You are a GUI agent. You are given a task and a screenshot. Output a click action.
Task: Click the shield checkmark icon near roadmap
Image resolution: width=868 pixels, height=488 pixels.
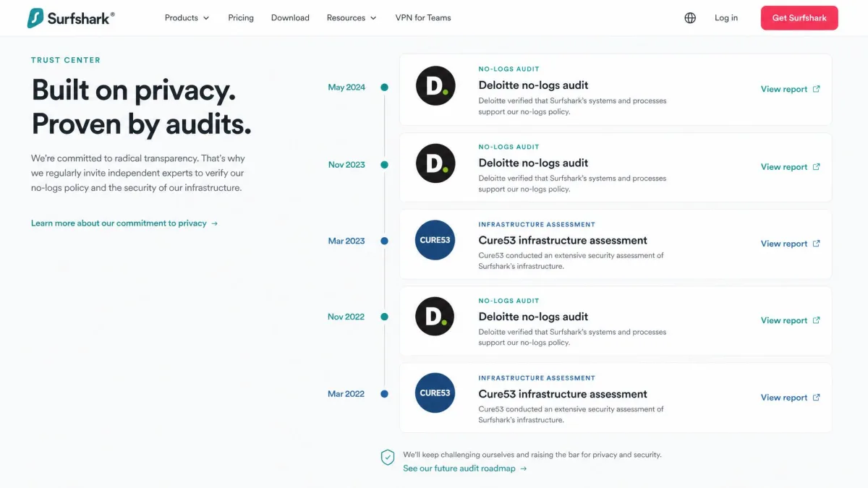pyautogui.click(x=388, y=457)
